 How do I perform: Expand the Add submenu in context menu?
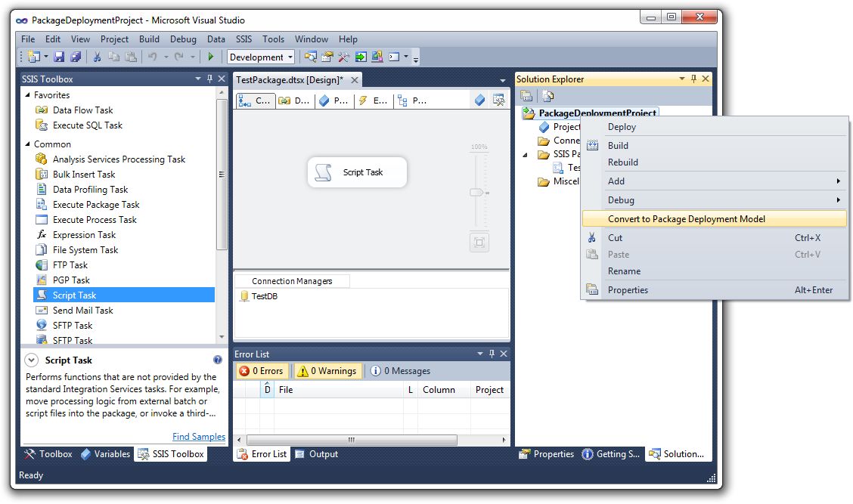[715, 181]
